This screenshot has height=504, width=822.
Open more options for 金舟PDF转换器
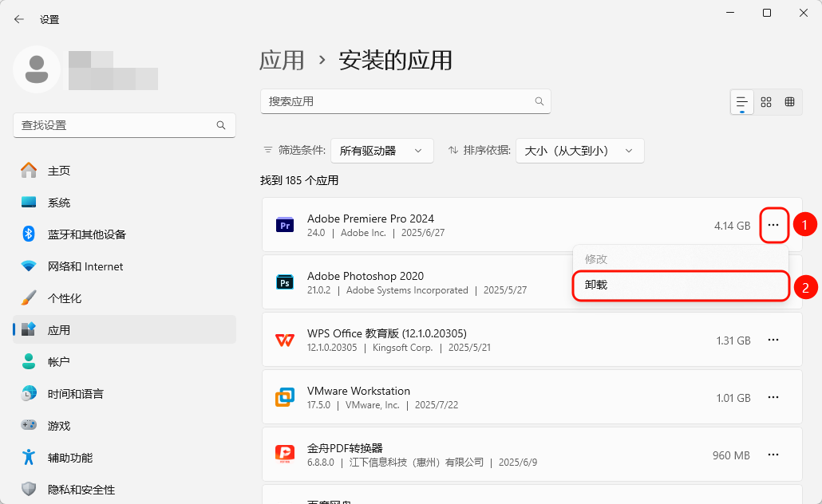(773, 455)
